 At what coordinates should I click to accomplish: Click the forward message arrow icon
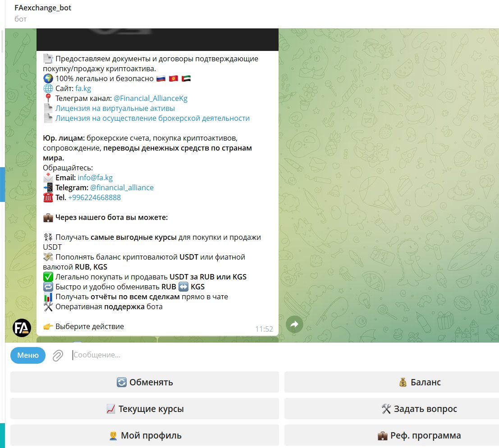pos(294,324)
